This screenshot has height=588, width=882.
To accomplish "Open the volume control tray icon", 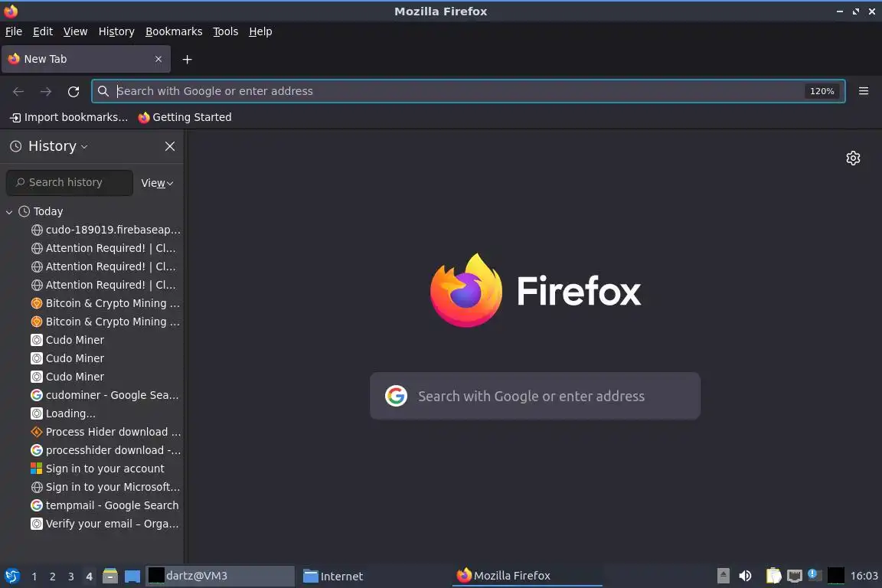I will (x=745, y=576).
